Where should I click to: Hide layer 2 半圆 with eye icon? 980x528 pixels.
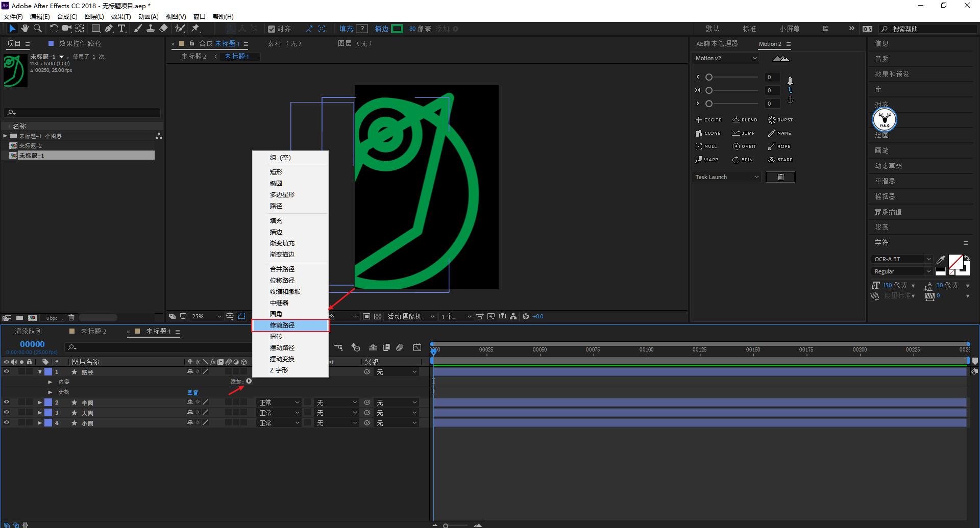coord(7,403)
